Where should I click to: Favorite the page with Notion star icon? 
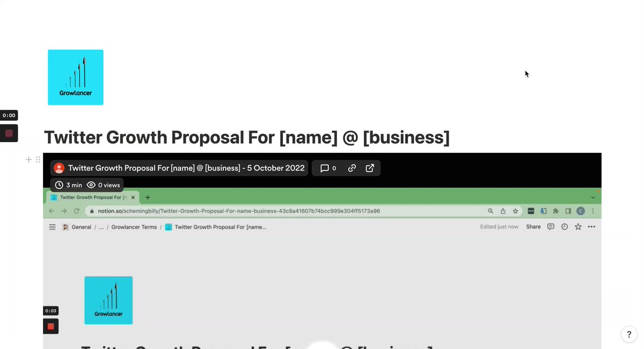click(578, 227)
